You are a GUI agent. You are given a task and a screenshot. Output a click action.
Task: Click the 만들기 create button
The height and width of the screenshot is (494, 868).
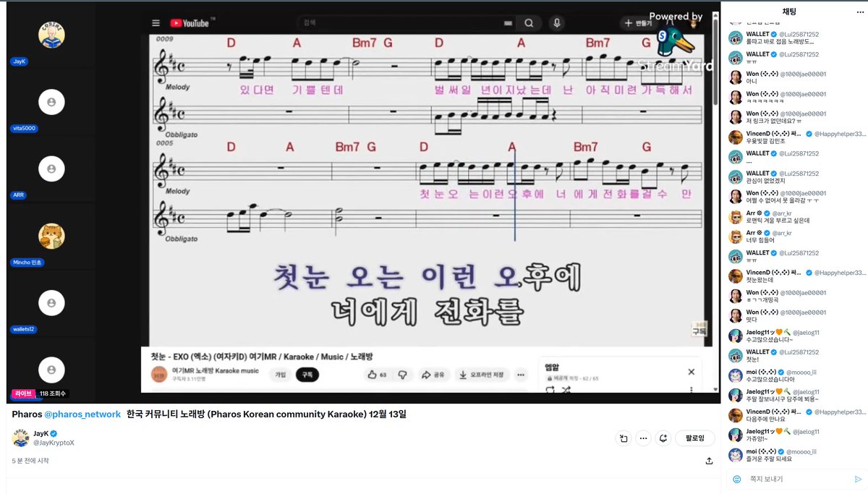[x=638, y=23]
